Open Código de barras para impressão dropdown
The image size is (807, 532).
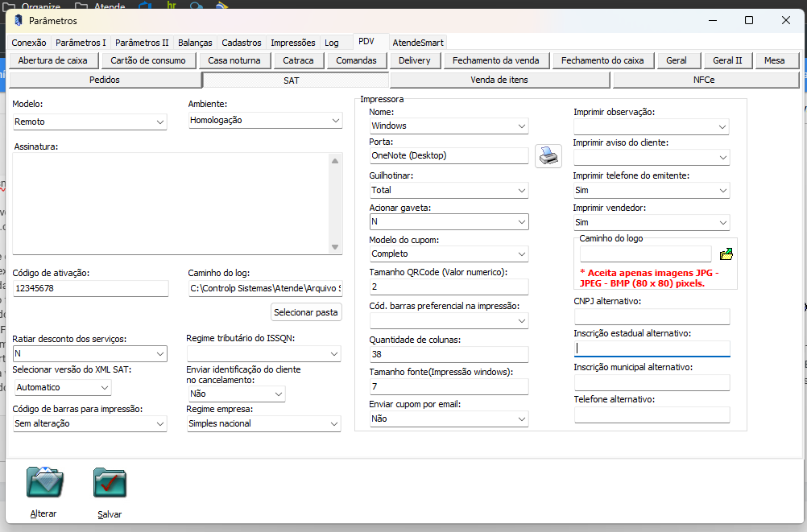tap(89, 423)
